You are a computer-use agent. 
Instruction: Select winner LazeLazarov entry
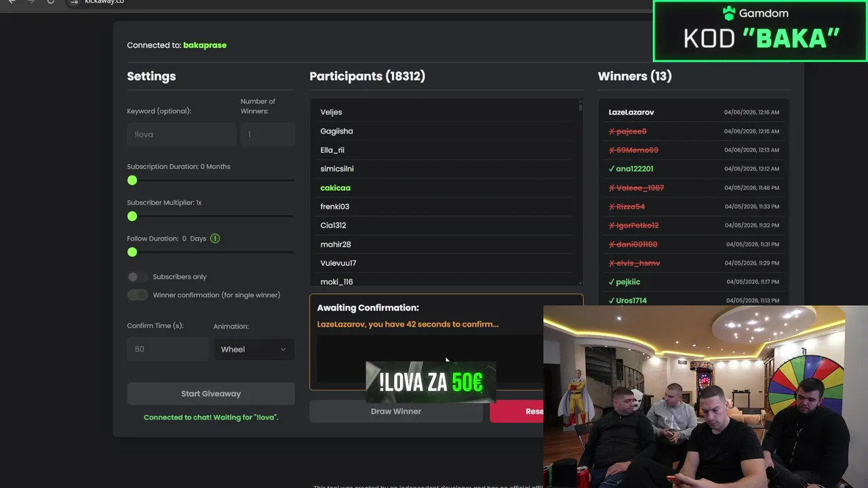(x=694, y=112)
